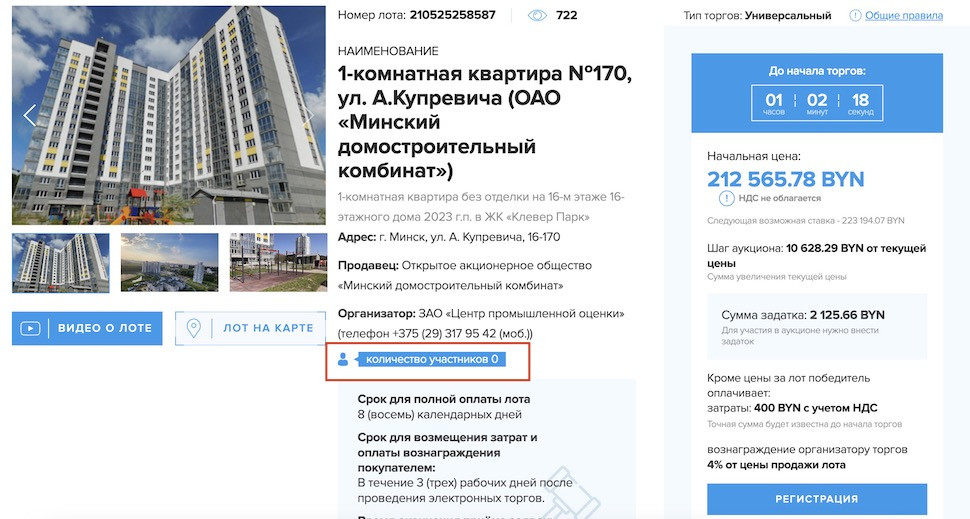
Task: Click the map pin icon
Action: pyautogui.click(x=194, y=328)
